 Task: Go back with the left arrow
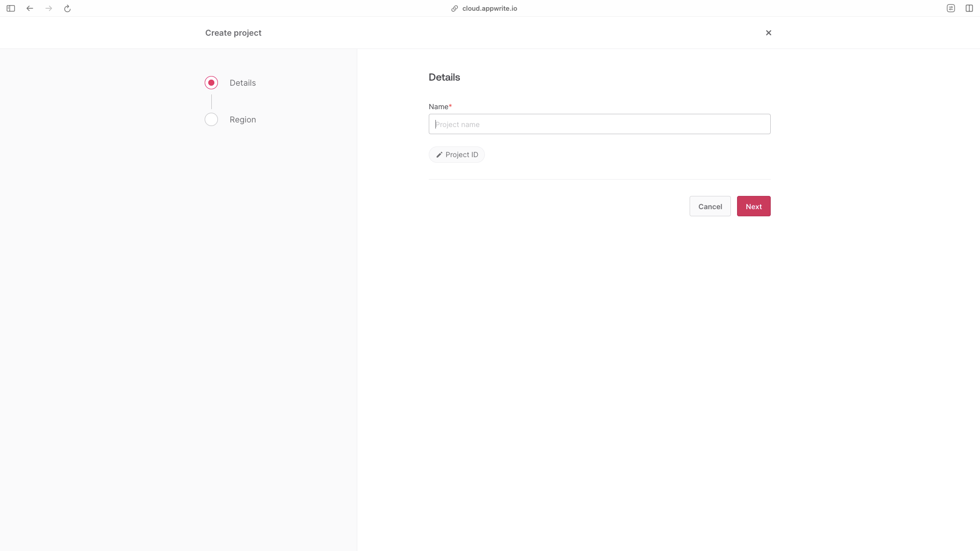(x=30, y=8)
